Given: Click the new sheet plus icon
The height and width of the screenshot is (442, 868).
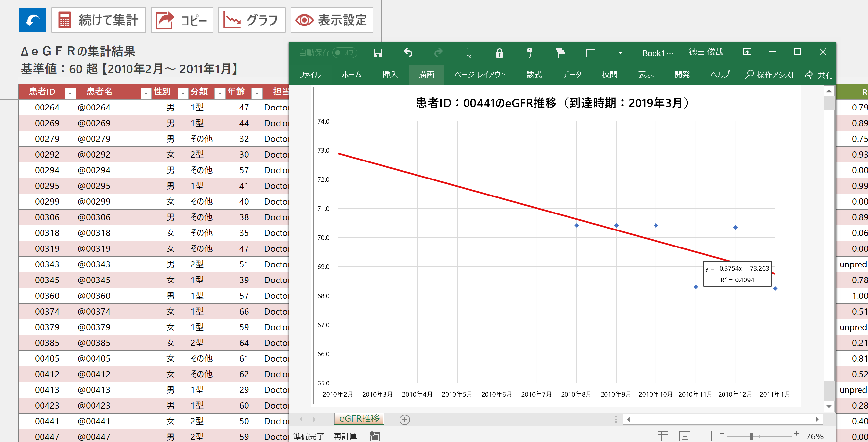Looking at the screenshot, I should pyautogui.click(x=404, y=419).
